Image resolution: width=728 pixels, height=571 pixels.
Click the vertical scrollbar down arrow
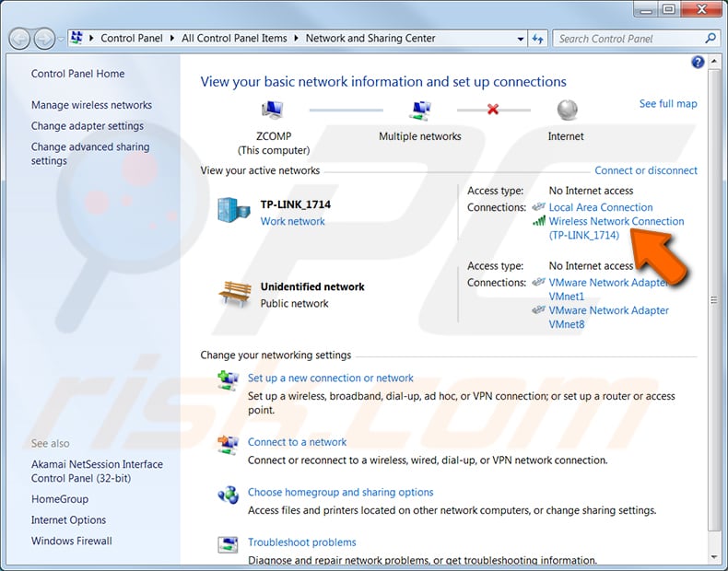click(715, 557)
